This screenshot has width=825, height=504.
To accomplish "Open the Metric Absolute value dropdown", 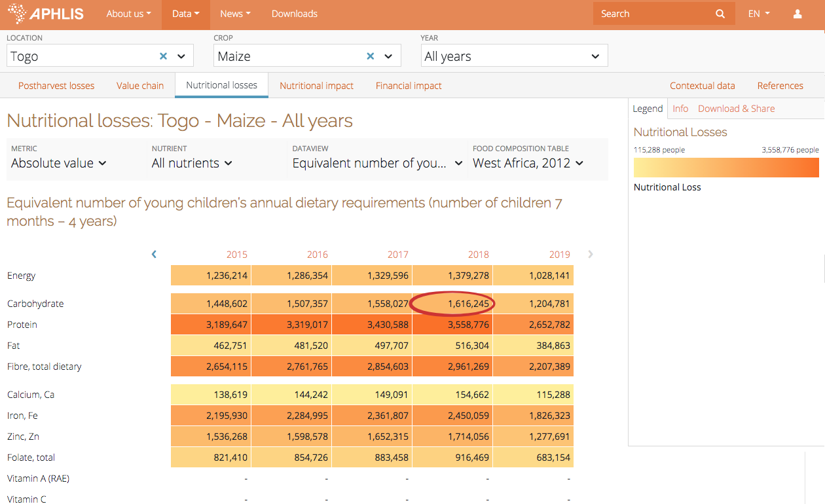I will click(59, 163).
